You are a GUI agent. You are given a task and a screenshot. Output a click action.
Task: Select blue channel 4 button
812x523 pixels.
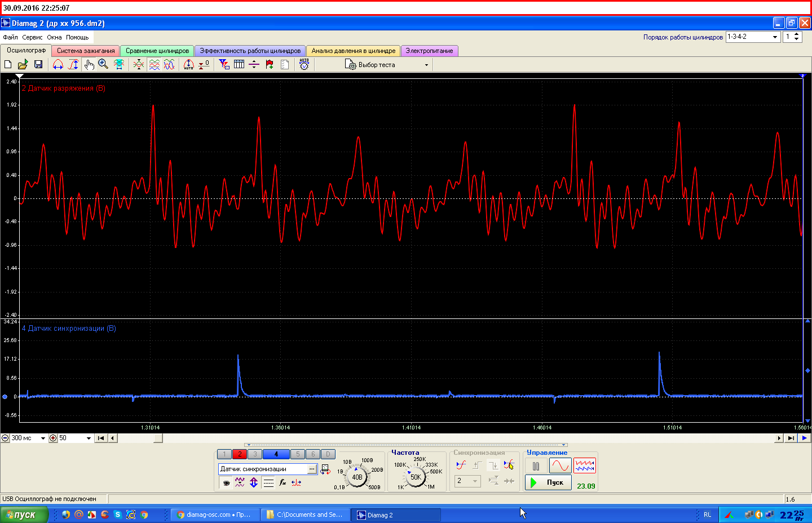point(276,454)
